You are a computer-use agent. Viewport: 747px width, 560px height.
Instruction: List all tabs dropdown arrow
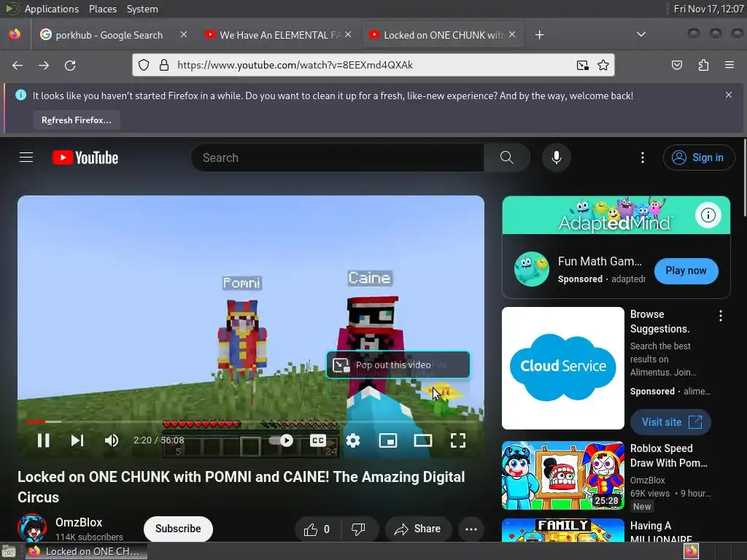coord(641,34)
